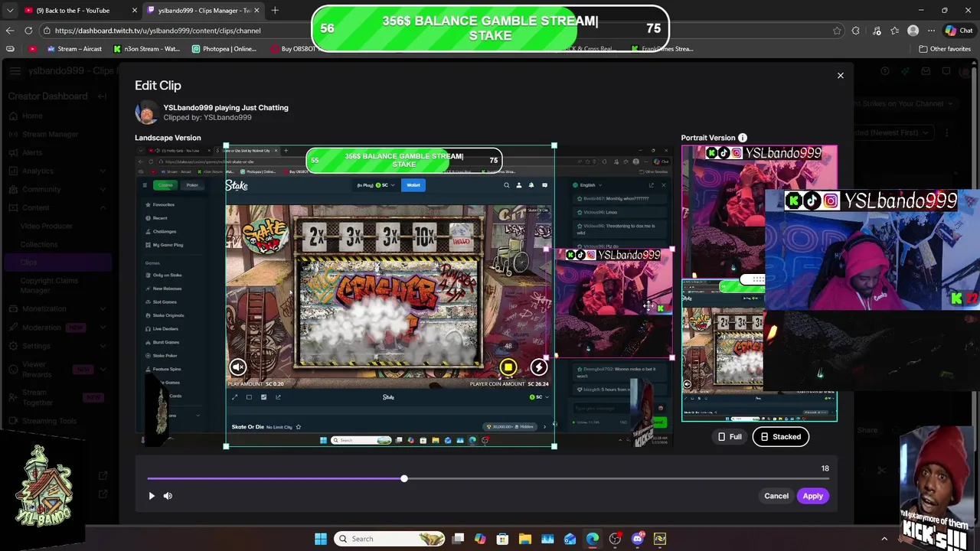Click the "Landscape Version" label

(168, 138)
